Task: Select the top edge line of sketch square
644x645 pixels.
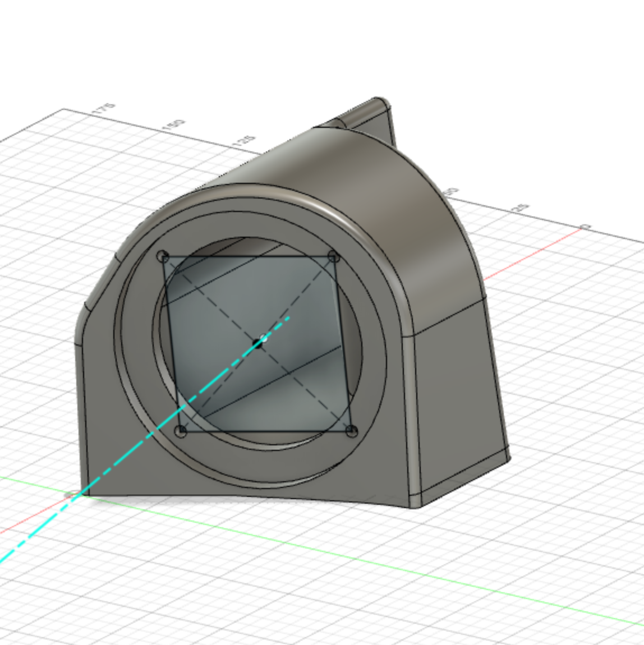Action: pyautogui.click(x=247, y=257)
